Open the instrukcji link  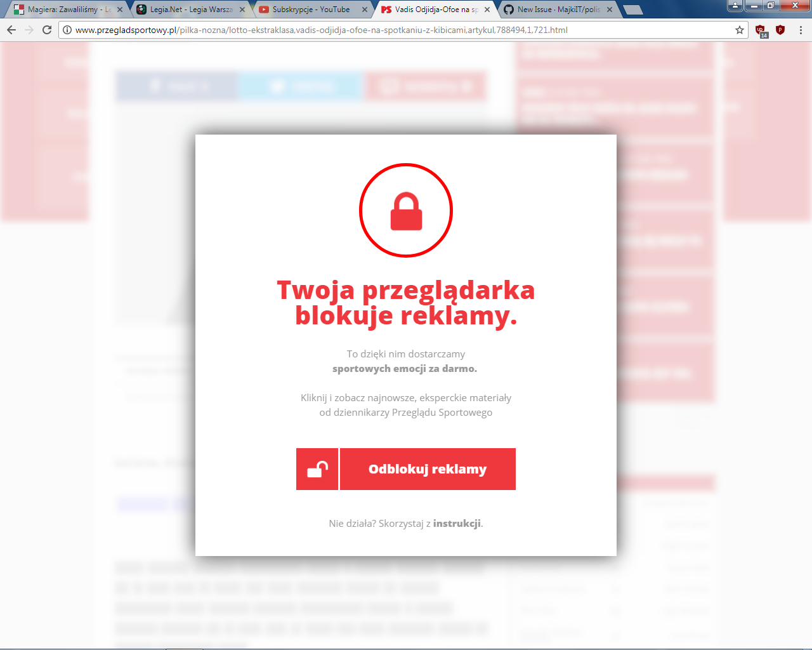pyautogui.click(x=457, y=524)
